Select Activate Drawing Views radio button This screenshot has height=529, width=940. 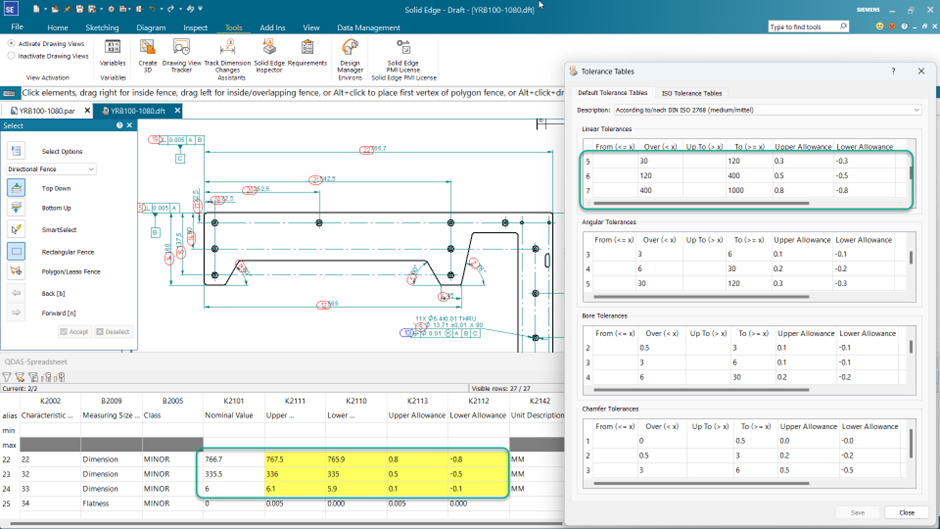(11, 43)
